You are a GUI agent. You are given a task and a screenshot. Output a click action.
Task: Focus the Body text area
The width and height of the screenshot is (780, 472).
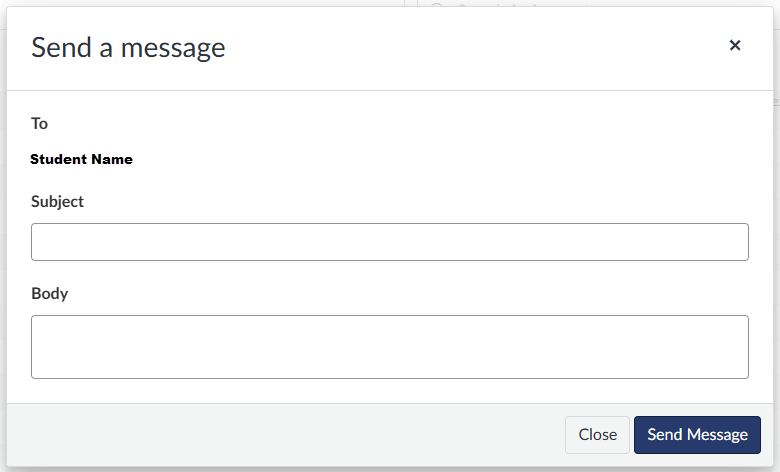point(390,347)
